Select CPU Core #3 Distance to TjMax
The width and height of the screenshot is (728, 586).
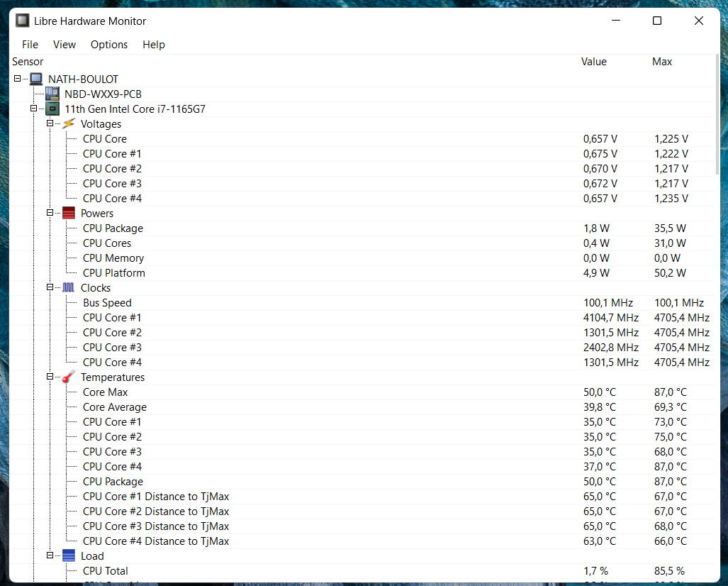point(362,526)
